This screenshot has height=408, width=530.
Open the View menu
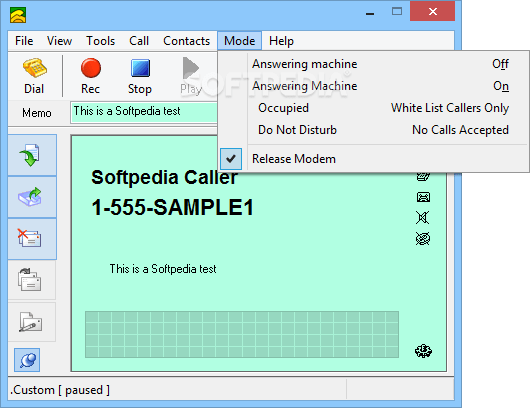point(59,41)
